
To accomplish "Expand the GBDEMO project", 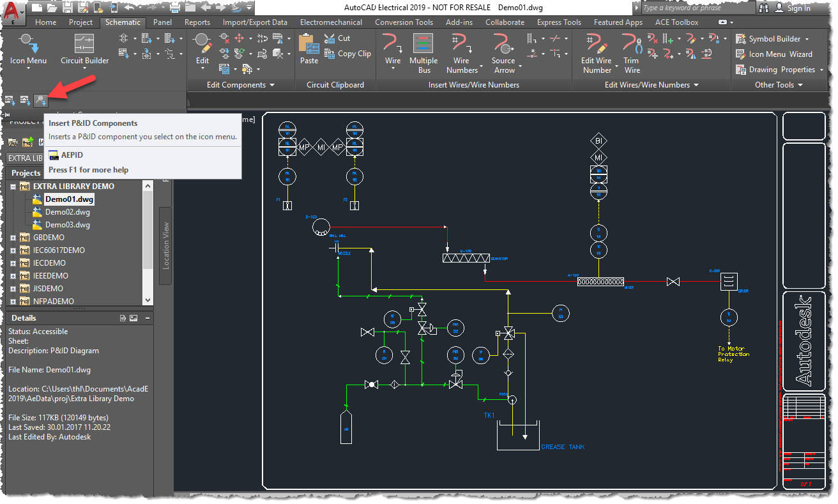I will point(13,238).
